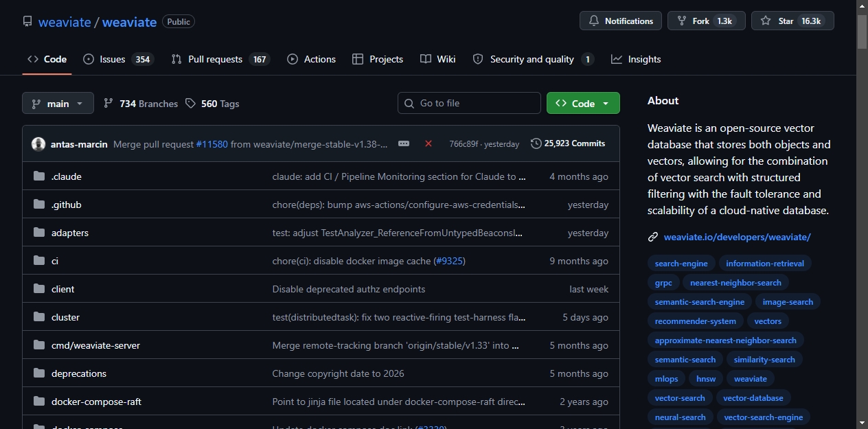The width and height of the screenshot is (868, 429).
Task: Click the antas-marcin avatar
Action: (x=38, y=143)
